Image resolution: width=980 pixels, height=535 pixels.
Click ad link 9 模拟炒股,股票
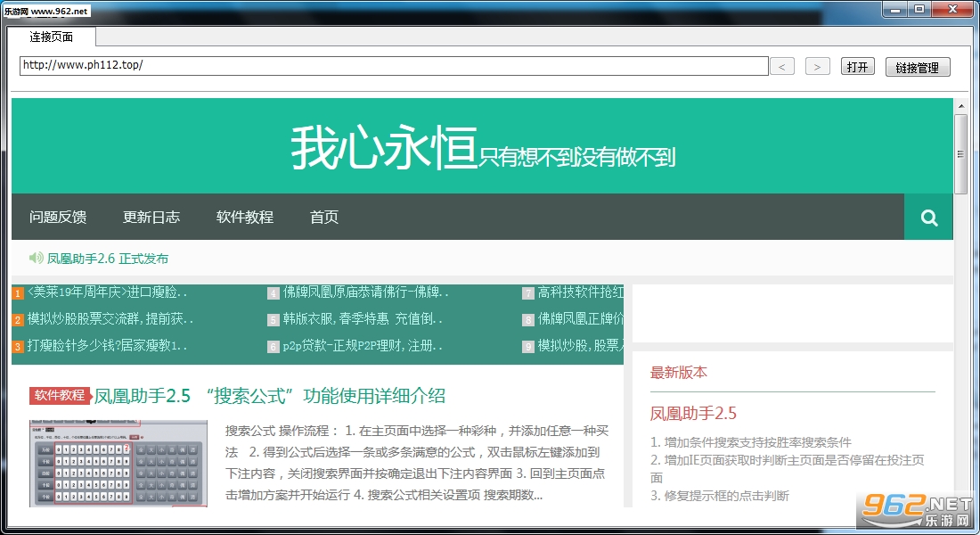click(x=581, y=345)
